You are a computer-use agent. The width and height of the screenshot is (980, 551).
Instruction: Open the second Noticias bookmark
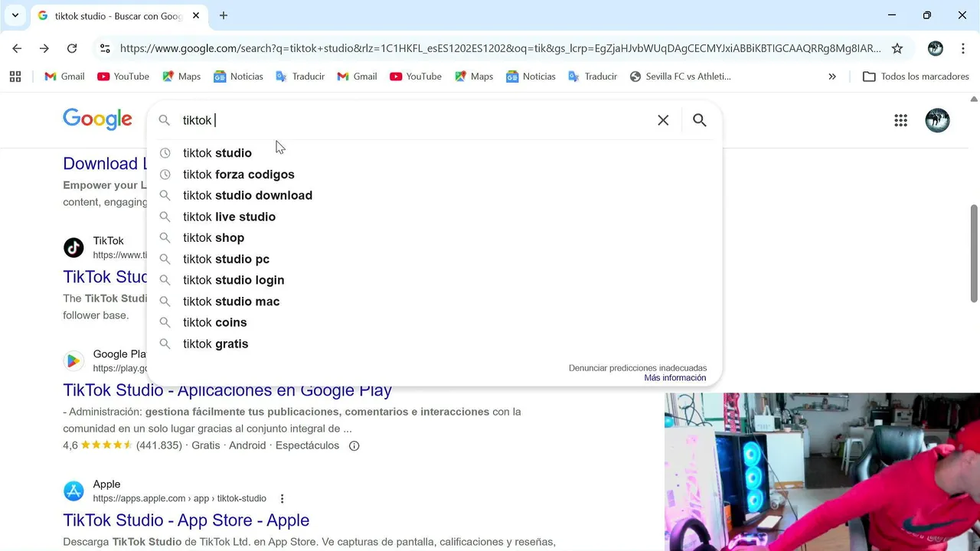tap(531, 77)
